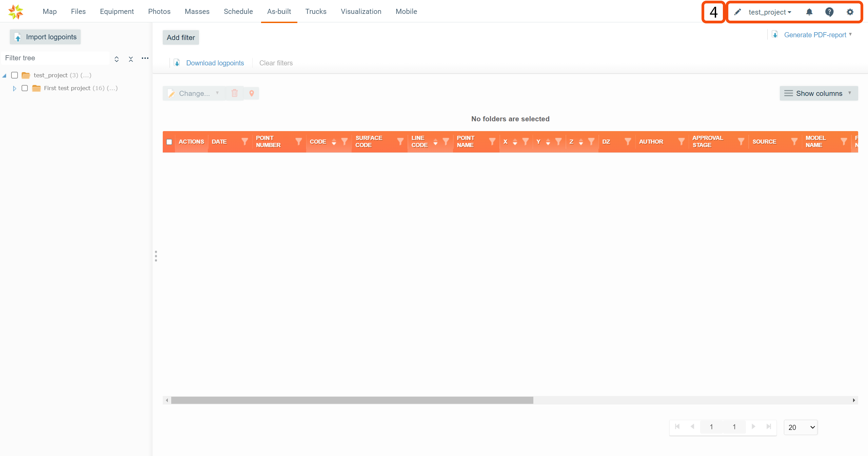The image size is (868, 456).
Task: Open the rows per page dropdown
Action: pos(801,427)
